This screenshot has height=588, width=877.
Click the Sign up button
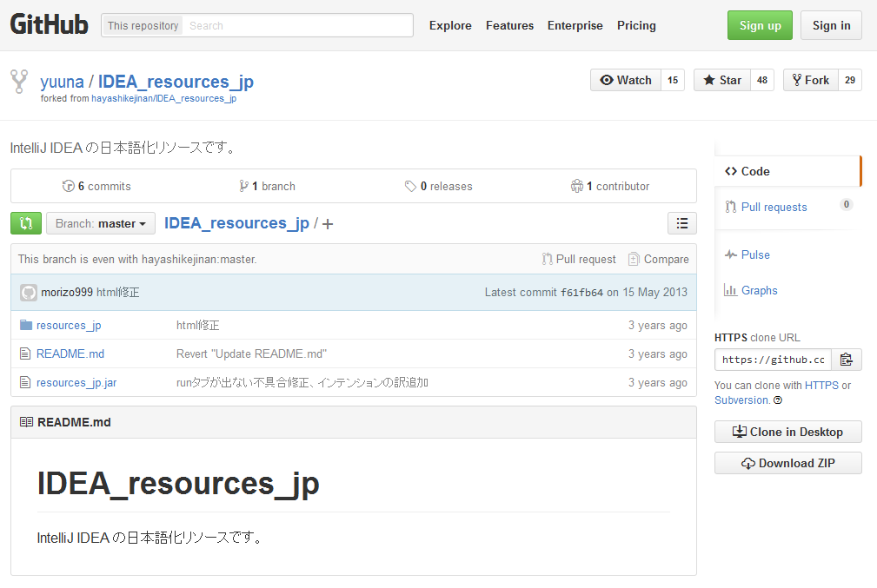(x=760, y=25)
